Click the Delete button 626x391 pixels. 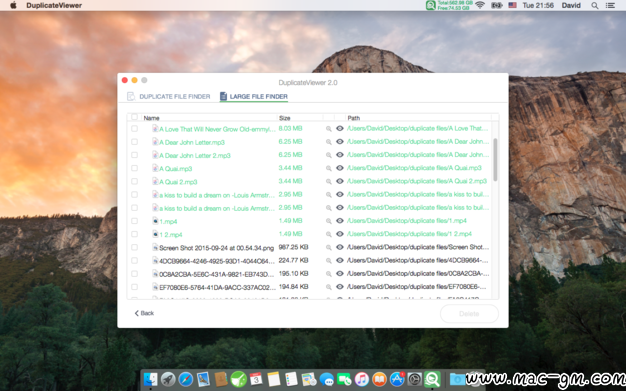click(469, 314)
